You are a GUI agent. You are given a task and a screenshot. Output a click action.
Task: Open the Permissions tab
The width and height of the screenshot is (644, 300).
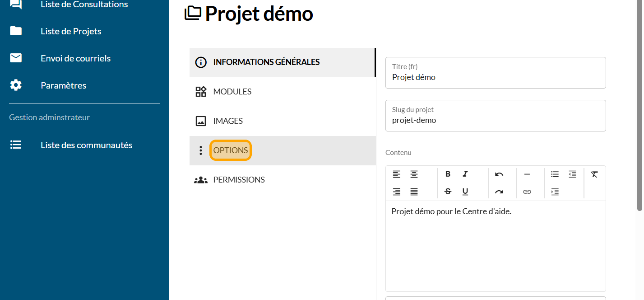pos(239,180)
